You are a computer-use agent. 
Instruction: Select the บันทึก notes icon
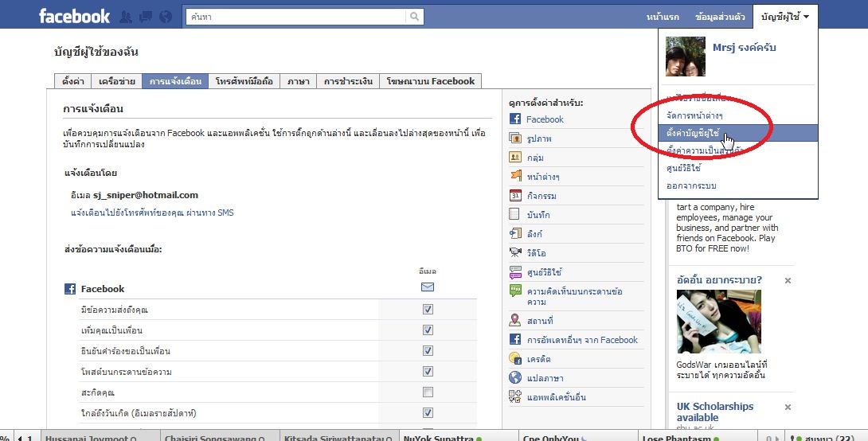pos(514,214)
